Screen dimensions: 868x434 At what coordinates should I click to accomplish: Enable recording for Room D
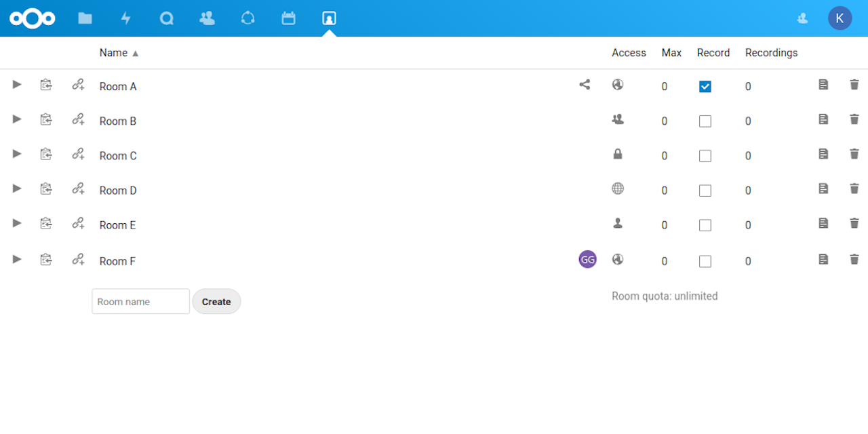pyautogui.click(x=705, y=191)
